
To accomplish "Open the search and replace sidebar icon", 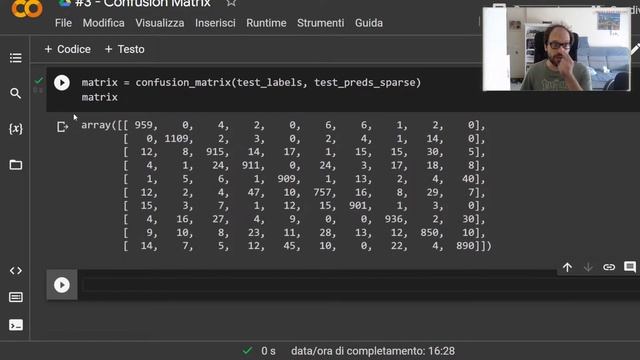I will (x=16, y=93).
